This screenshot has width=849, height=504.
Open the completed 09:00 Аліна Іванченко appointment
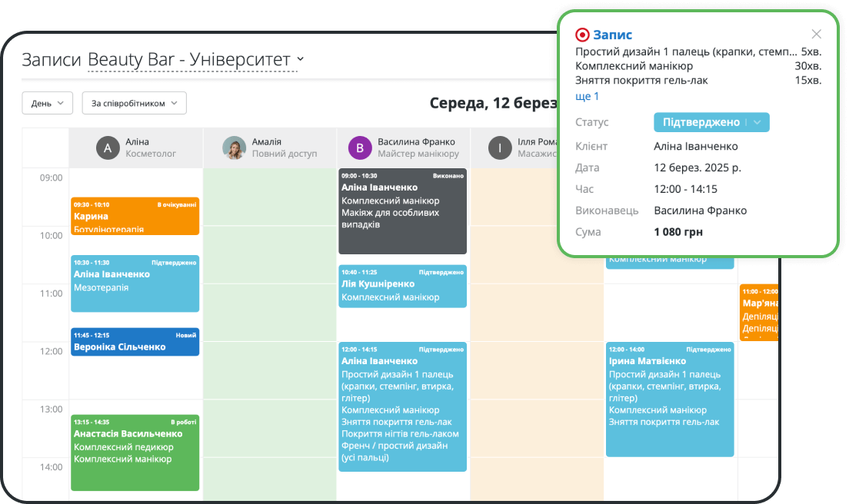pos(402,211)
